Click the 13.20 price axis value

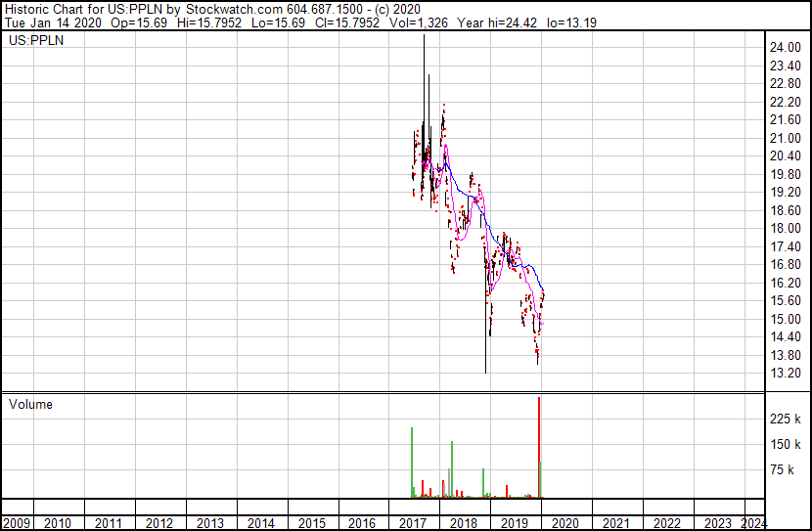(786, 374)
